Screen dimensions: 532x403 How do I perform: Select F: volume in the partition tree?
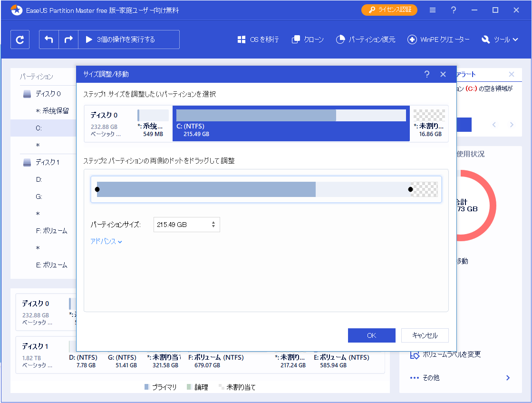43,231
